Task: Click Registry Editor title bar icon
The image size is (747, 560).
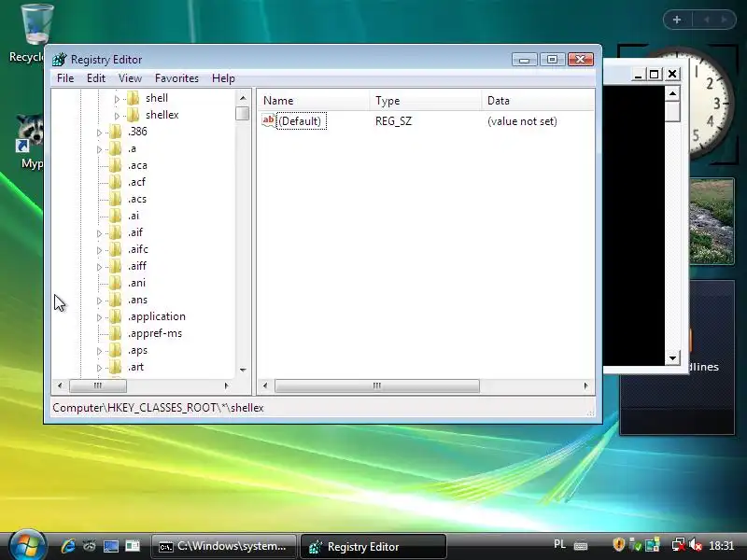Action: coord(60,60)
